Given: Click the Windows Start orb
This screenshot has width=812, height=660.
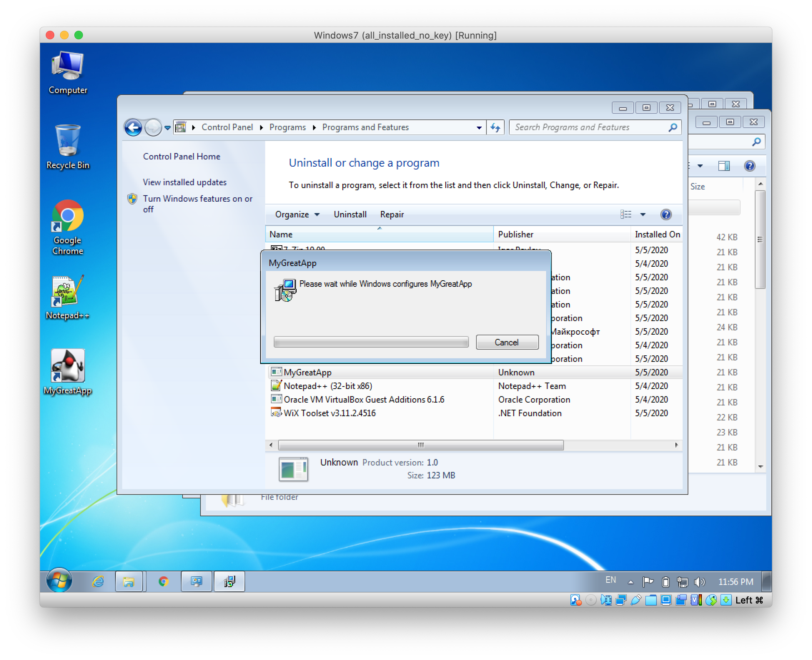Looking at the screenshot, I should click(x=59, y=581).
